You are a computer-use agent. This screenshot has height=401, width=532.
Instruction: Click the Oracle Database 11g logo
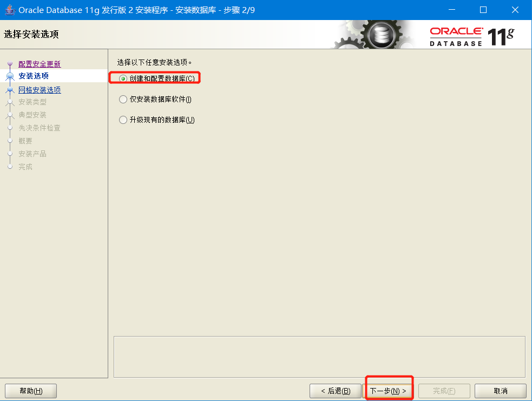[x=472, y=37]
